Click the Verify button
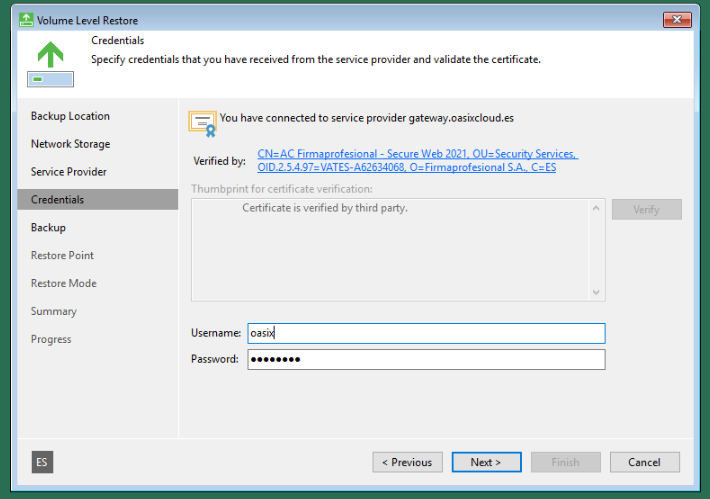 [646, 210]
